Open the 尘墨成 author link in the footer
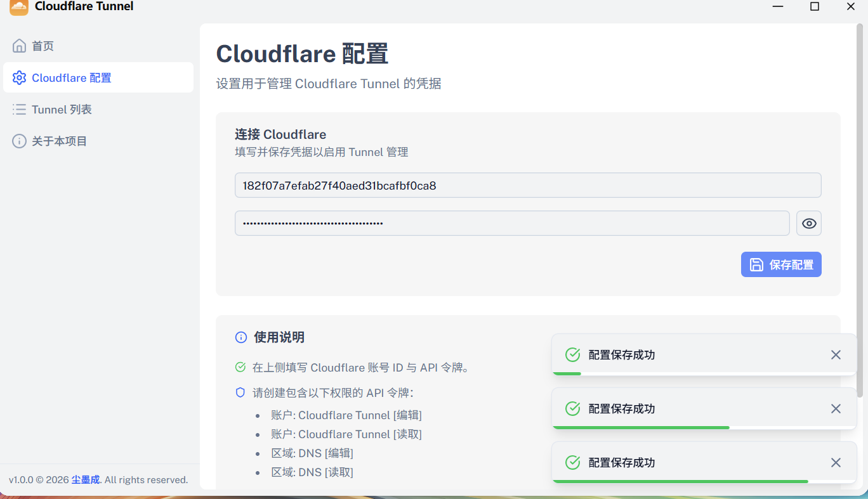The image size is (868, 499). click(x=86, y=480)
